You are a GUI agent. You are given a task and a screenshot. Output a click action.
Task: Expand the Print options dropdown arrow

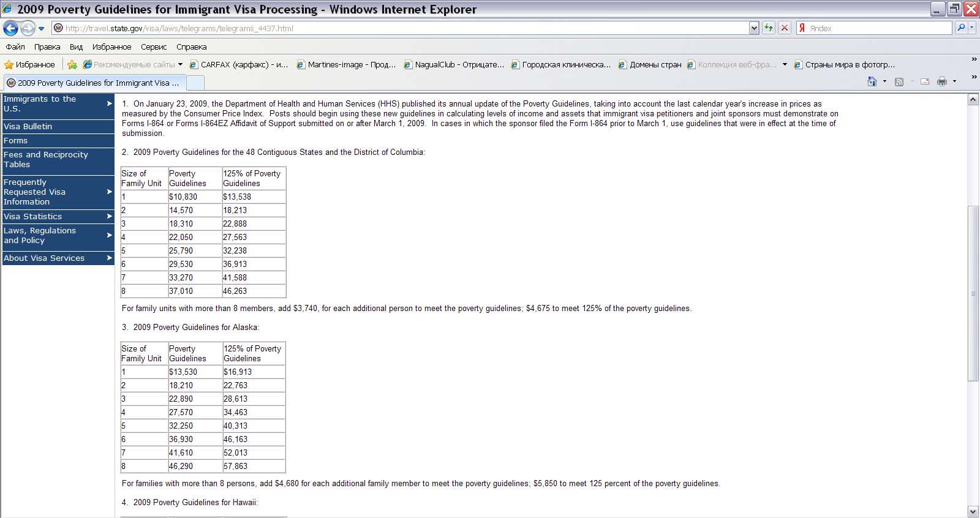(954, 82)
